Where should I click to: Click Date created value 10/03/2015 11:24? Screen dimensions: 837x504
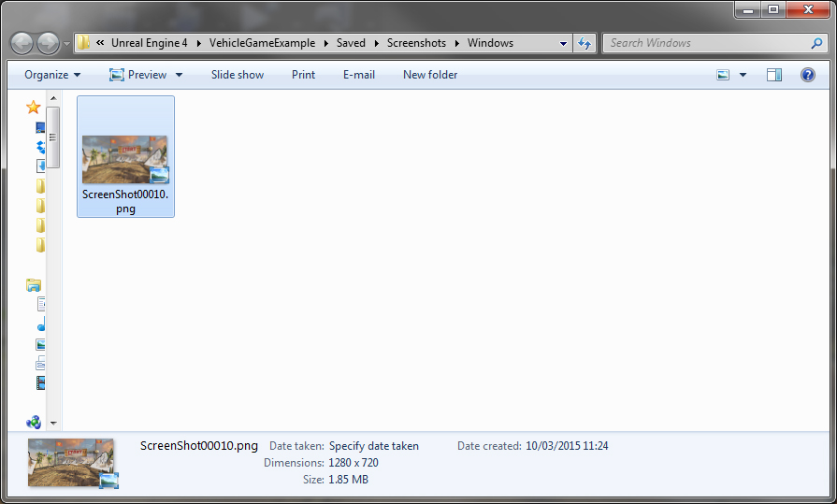[567, 446]
